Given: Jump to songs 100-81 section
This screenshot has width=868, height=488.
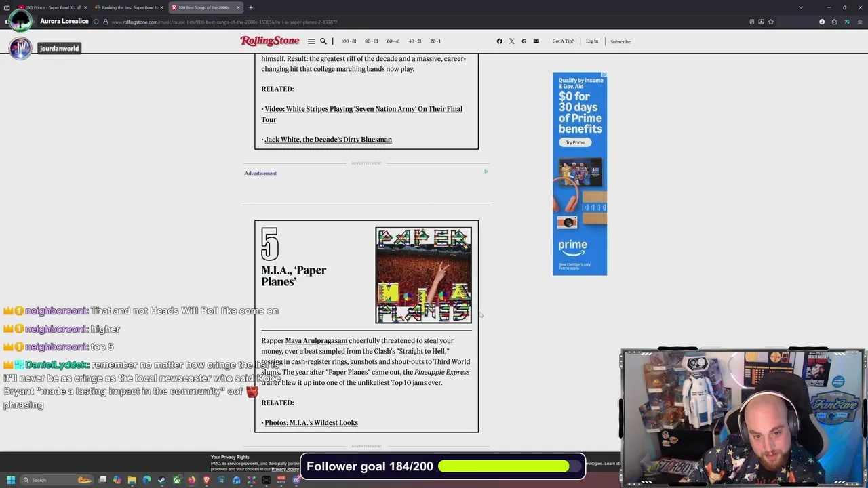Looking at the screenshot, I should click(x=349, y=41).
